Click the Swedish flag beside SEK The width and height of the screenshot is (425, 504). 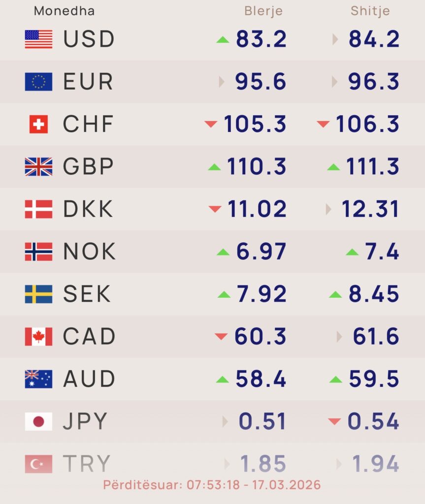click(x=38, y=294)
